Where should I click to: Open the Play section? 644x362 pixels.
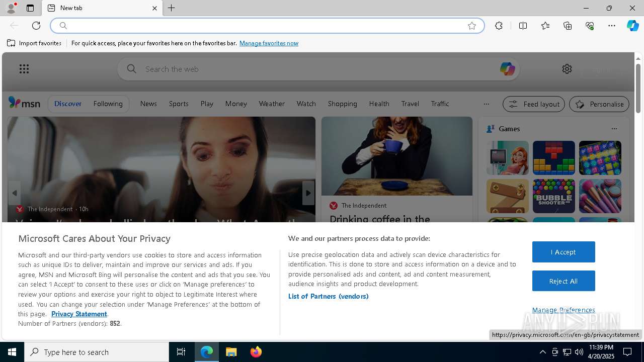(x=207, y=104)
